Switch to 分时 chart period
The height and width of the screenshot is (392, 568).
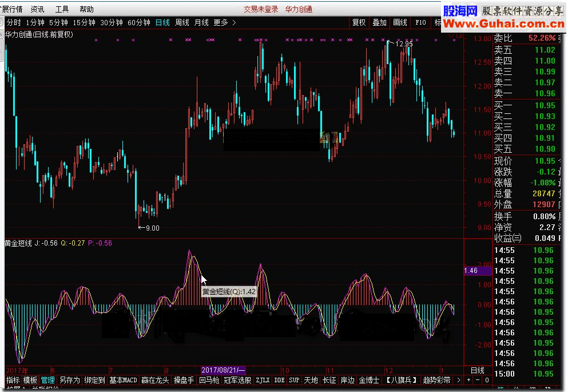[14, 22]
